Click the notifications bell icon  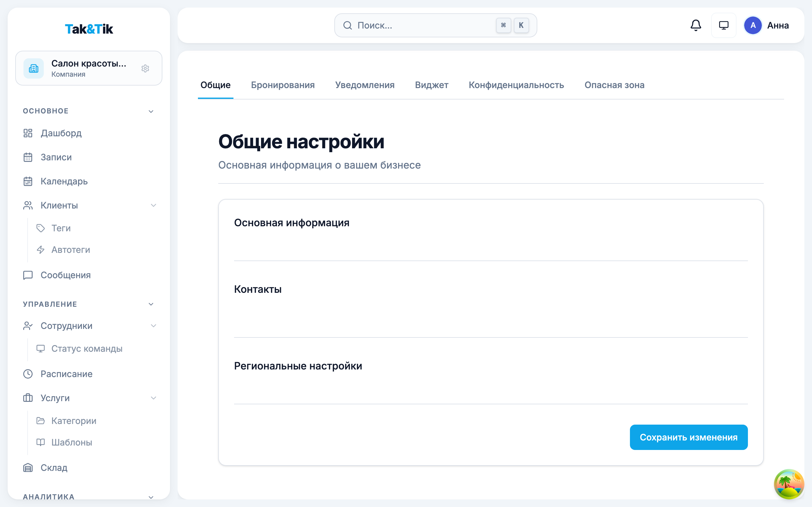696,25
